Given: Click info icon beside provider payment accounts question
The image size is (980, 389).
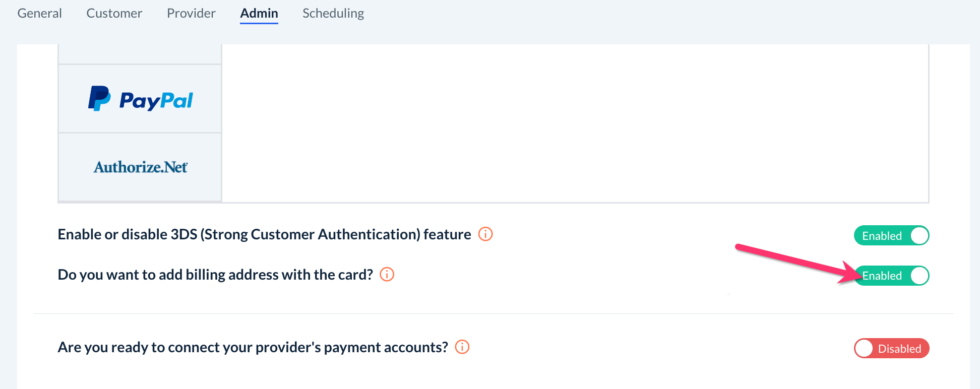Looking at the screenshot, I should pos(462,347).
